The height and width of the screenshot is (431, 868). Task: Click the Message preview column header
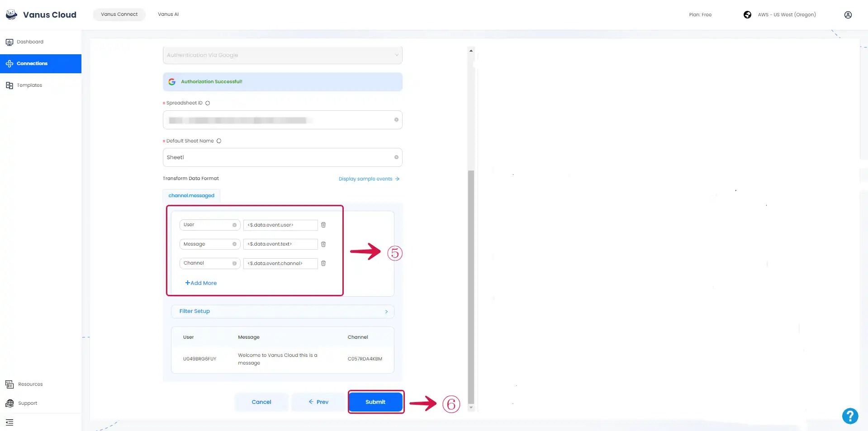pos(249,337)
